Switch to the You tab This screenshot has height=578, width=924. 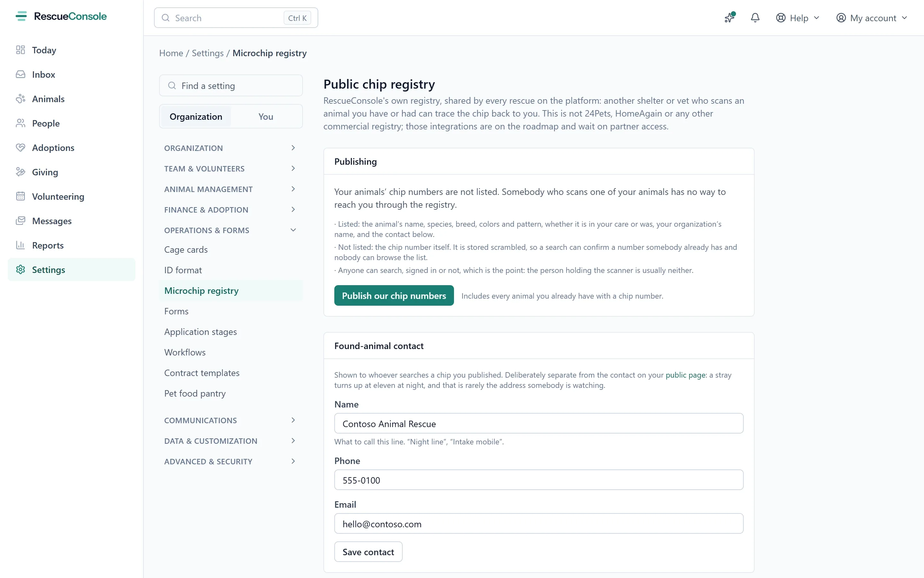click(266, 116)
